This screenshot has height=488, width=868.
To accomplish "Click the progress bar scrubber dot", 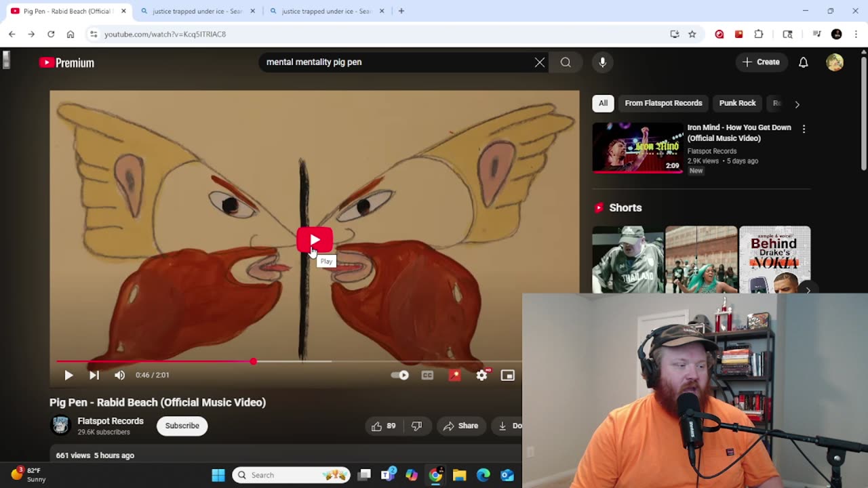I will [x=253, y=361].
